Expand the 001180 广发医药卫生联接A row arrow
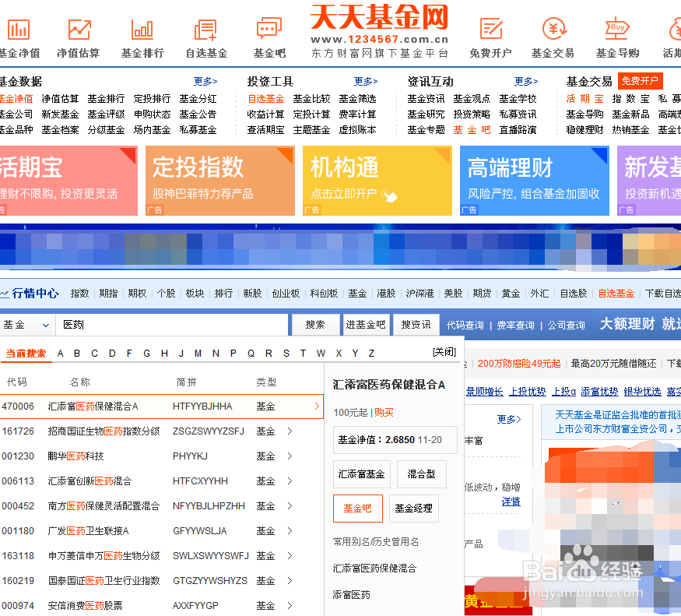 pyautogui.click(x=290, y=531)
